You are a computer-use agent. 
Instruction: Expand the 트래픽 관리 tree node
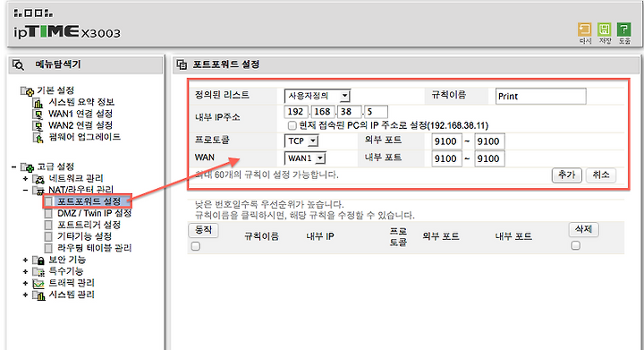25,284
